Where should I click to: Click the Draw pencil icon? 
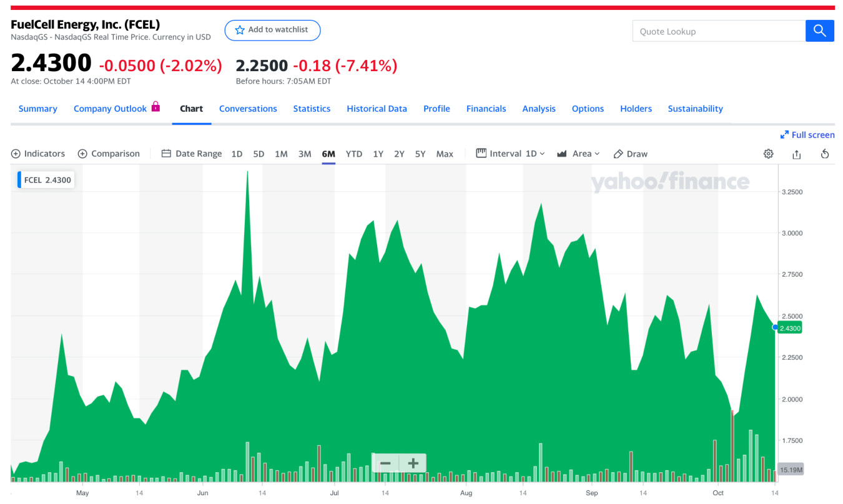coord(618,154)
